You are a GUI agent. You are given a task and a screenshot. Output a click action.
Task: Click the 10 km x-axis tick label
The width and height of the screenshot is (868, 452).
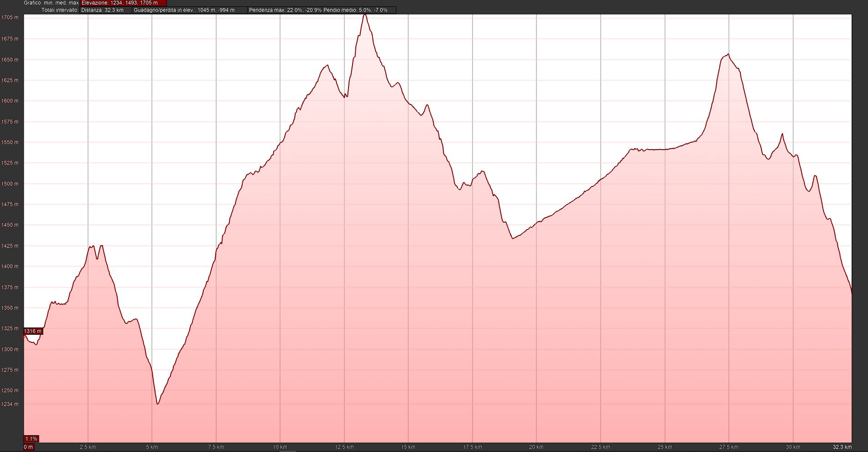280,447
